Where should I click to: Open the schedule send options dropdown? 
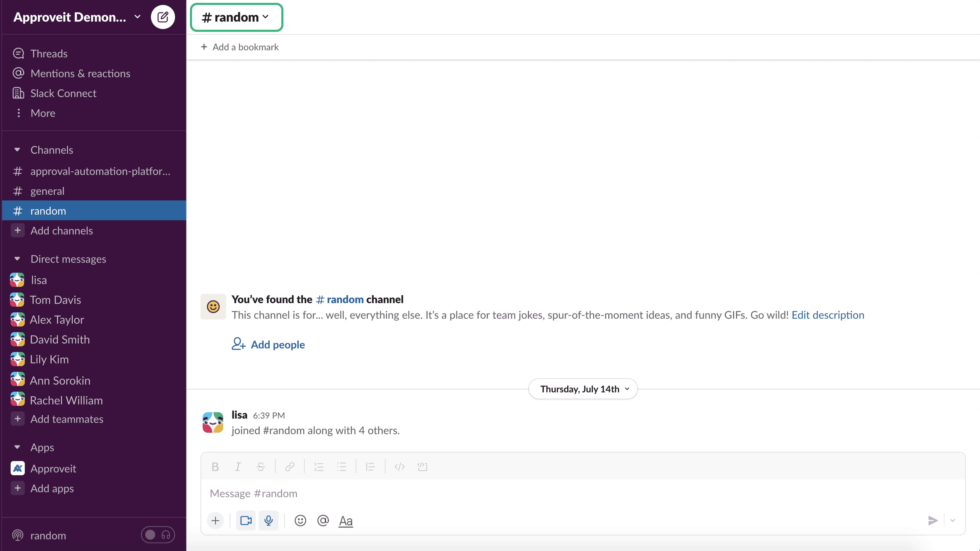tap(953, 520)
